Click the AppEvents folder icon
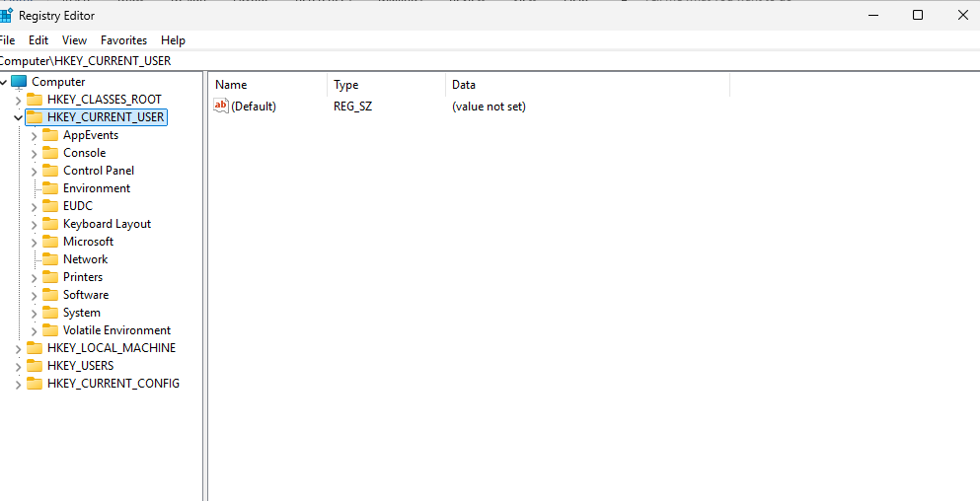Image resolution: width=980 pixels, height=501 pixels. point(50,135)
